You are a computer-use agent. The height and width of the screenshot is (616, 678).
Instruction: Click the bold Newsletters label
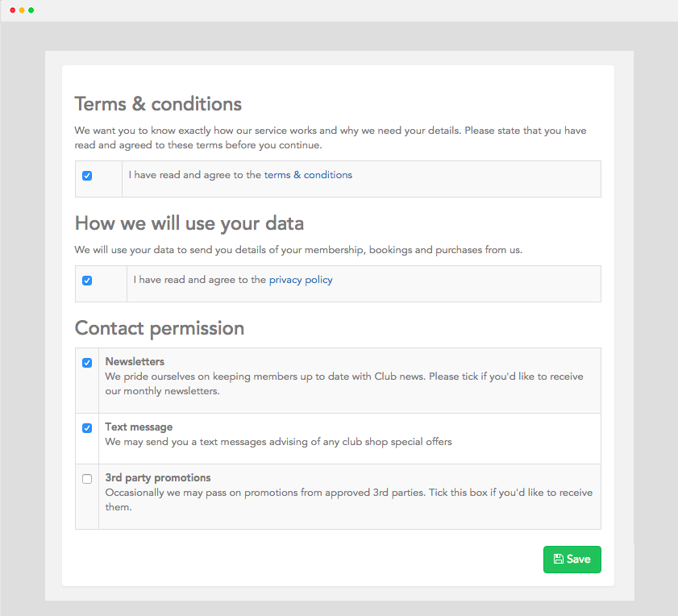pyautogui.click(x=135, y=362)
